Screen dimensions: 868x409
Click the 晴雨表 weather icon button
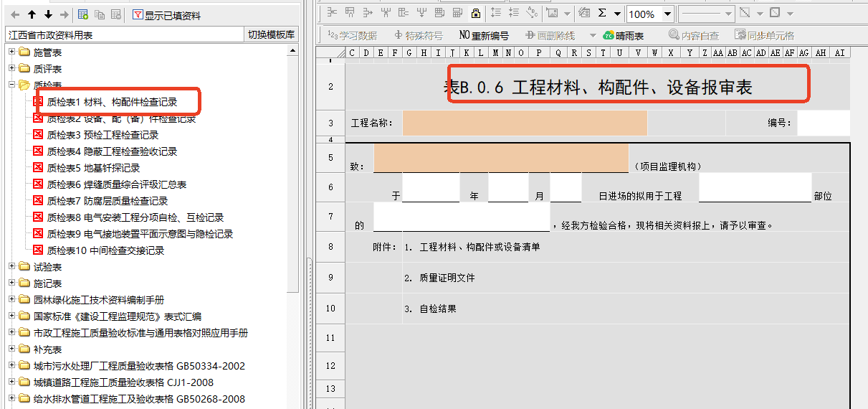pos(623,35)
